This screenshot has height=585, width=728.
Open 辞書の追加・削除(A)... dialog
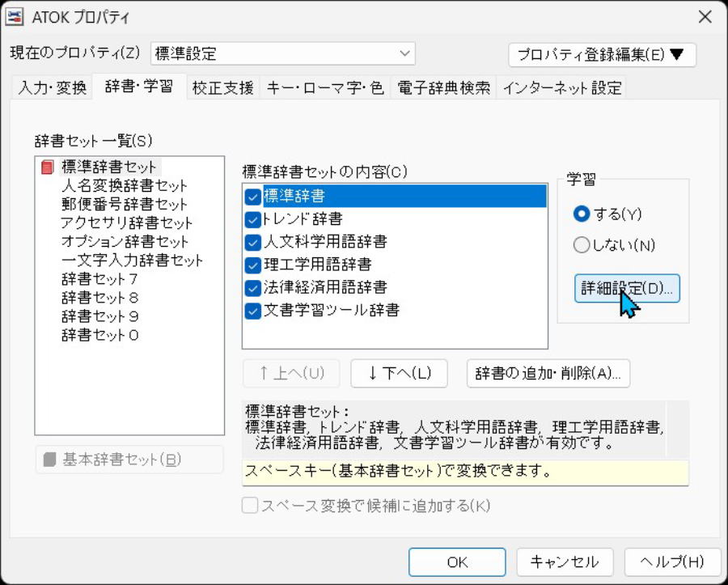click(x=548, y=373)
